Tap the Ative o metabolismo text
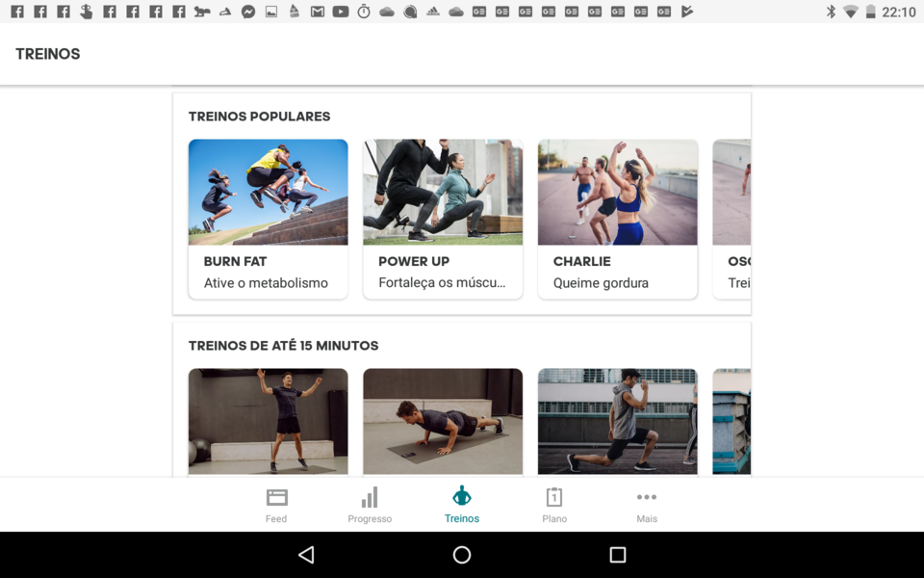 pyautogui.click(x=266, y=283)
